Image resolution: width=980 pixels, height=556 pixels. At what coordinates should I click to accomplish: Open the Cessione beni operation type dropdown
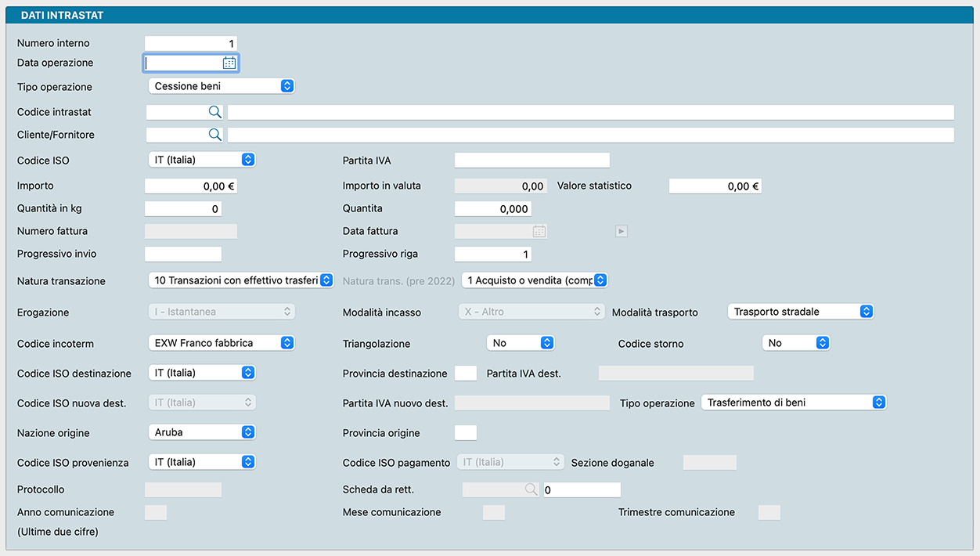click(221, 86)
